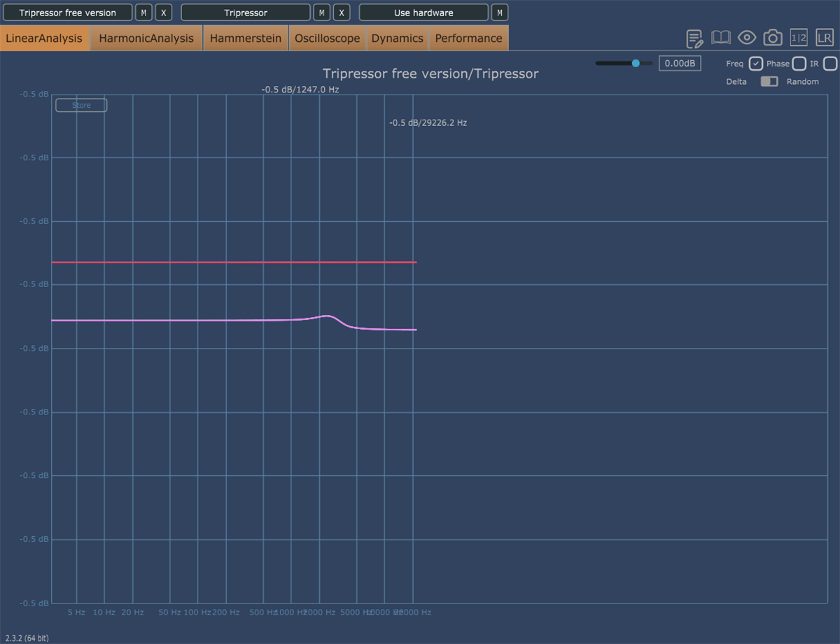Click the -0.5 dB/29226.2 Hz readout
The width and height of the screenshot is (840, 644).
(x=428, y=122)
